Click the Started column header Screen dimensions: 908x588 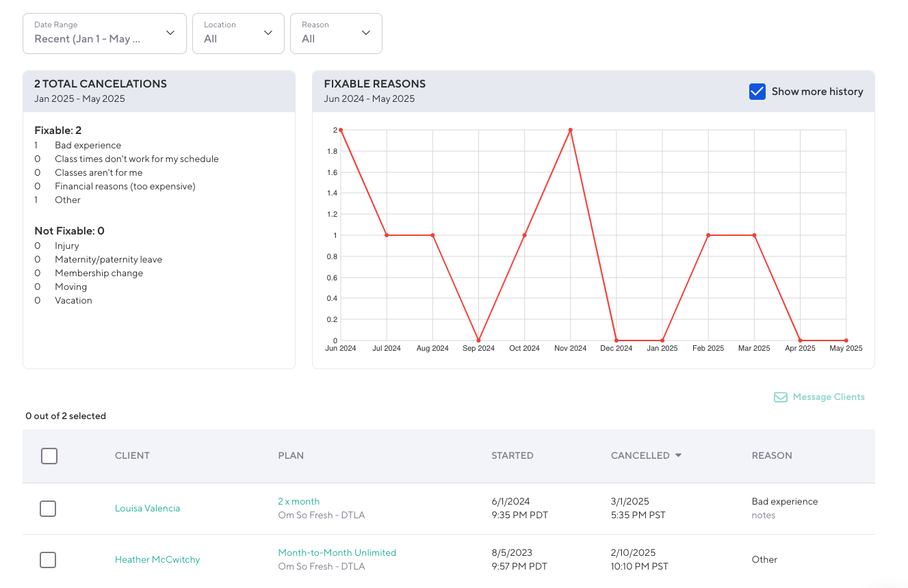pyautogui.click(x=512, y=455)
